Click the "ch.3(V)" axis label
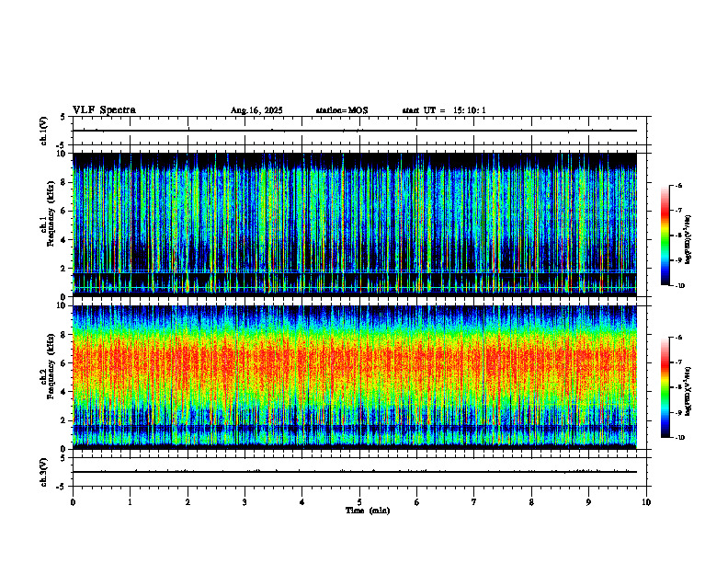Screen dimensions: 728x563 [x=43, y=473]
